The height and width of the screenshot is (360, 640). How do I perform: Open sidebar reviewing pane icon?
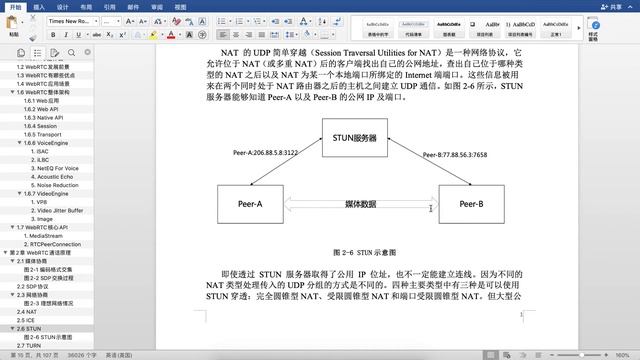(x=54, y=53)
